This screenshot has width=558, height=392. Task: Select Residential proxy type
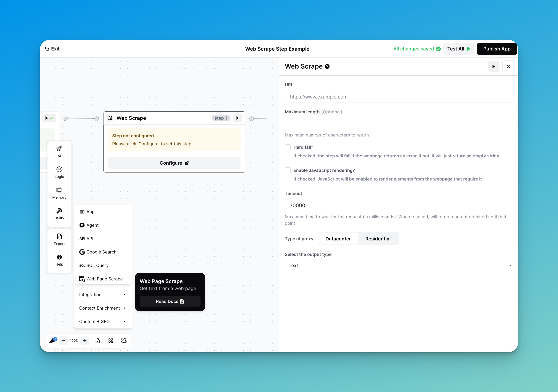[x=378, y=239]
